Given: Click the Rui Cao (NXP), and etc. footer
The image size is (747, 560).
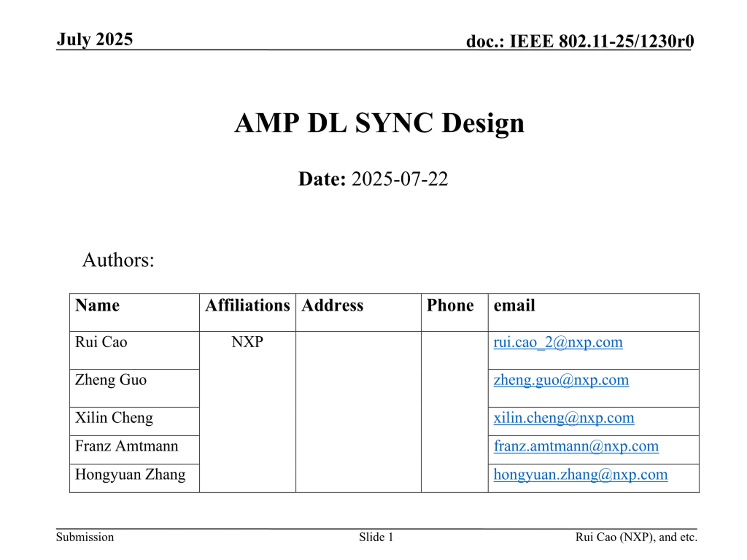Looking at the screenshot, I should click(636, 537).
